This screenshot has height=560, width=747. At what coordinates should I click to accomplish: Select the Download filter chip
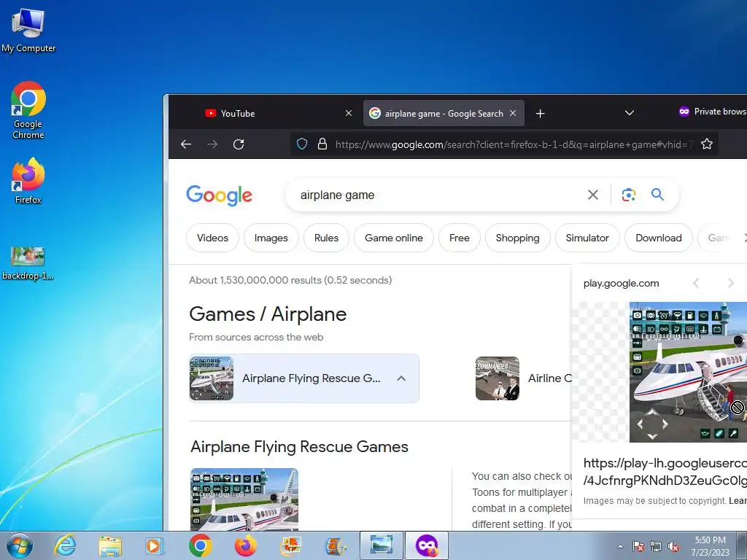click(x=659, y=238)
